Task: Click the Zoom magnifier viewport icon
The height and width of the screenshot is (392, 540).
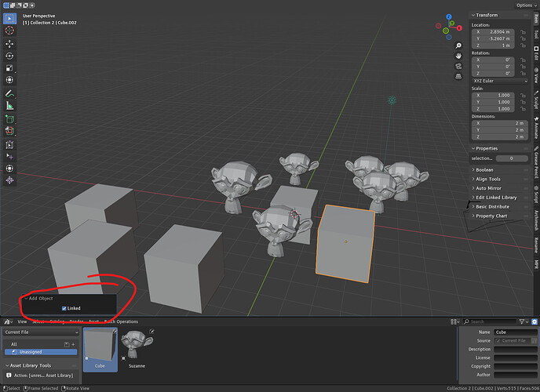Action: point(458,45)
